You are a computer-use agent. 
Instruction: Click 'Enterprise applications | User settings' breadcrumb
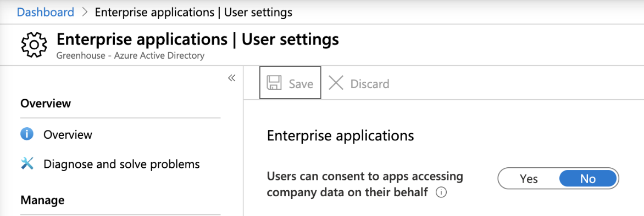tap(193, 12)
